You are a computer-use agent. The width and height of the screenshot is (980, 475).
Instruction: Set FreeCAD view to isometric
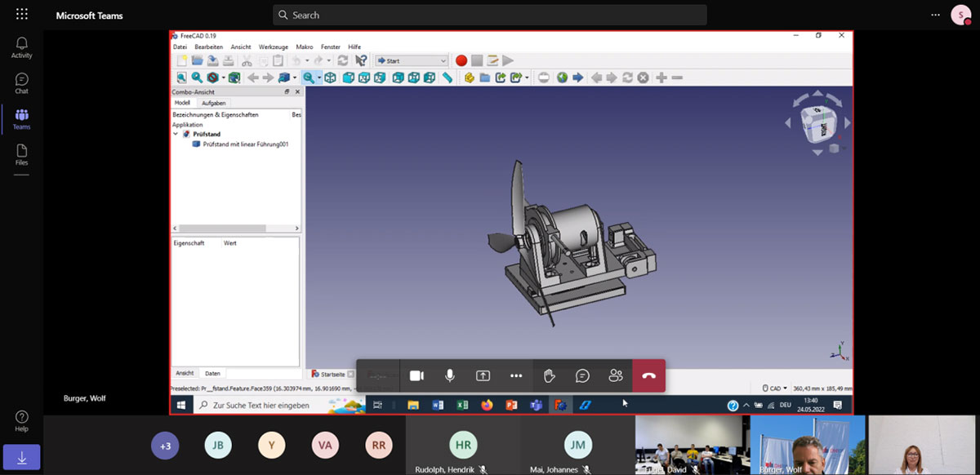click(x=330, y=78)
